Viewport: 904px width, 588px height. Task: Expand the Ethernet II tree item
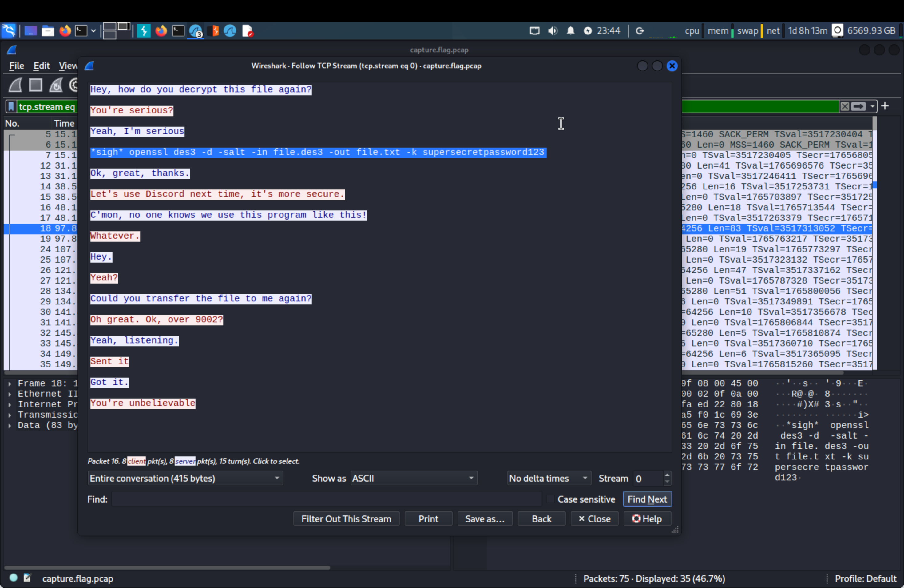(x=10, y=394)
